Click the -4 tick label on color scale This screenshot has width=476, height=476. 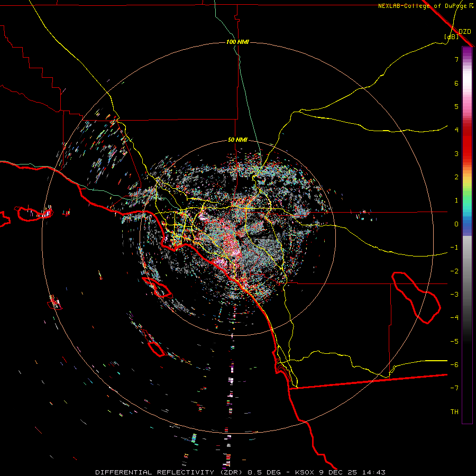[454, 318]
